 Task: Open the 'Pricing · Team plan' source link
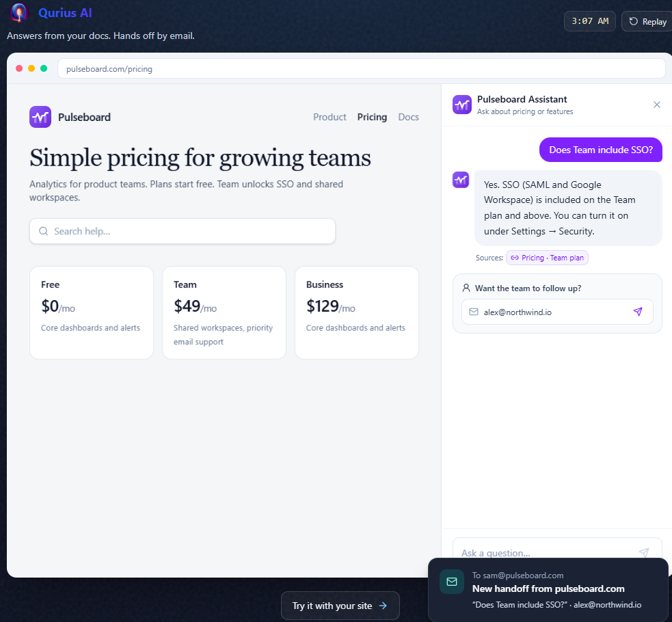(548, 258)
